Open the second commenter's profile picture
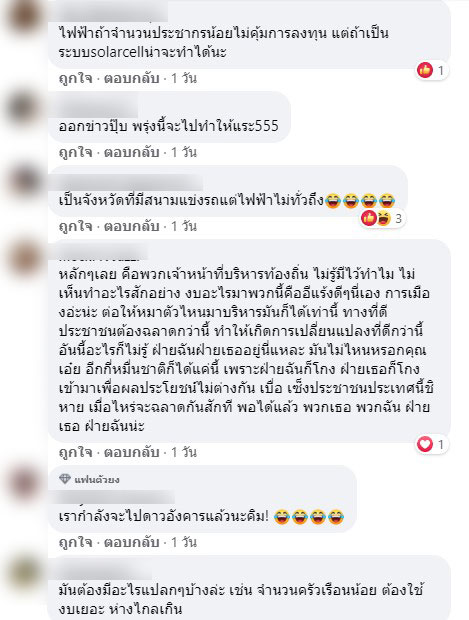 23,107
